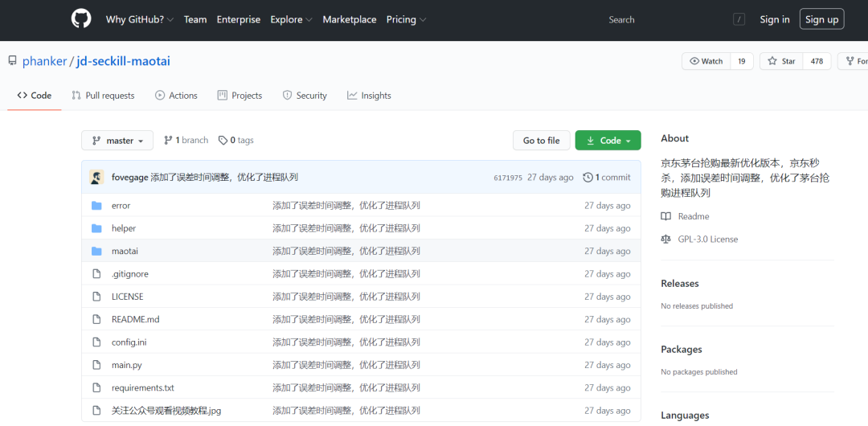Open the phanker owner profile link
Screen dimensions: 868x426
(44, 61)
